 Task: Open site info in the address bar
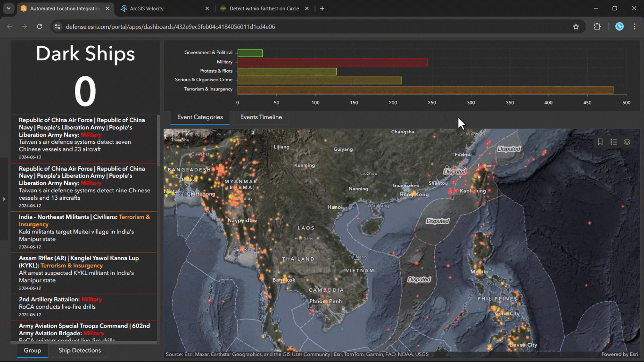point(57,27)
